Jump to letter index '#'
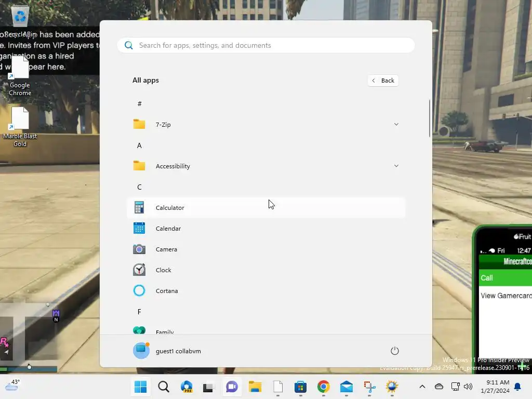This screenshot has width=532, height=399. click(x=139, y=104)
